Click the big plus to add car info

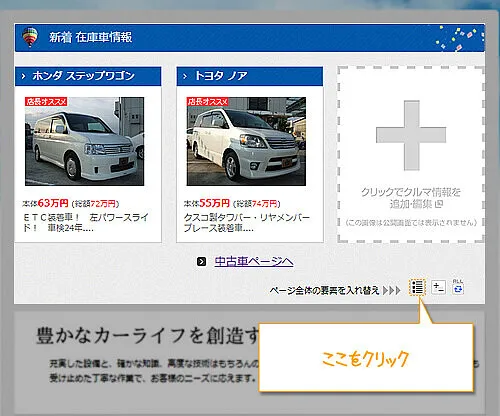pyautogui.click(x=411, y=135)
